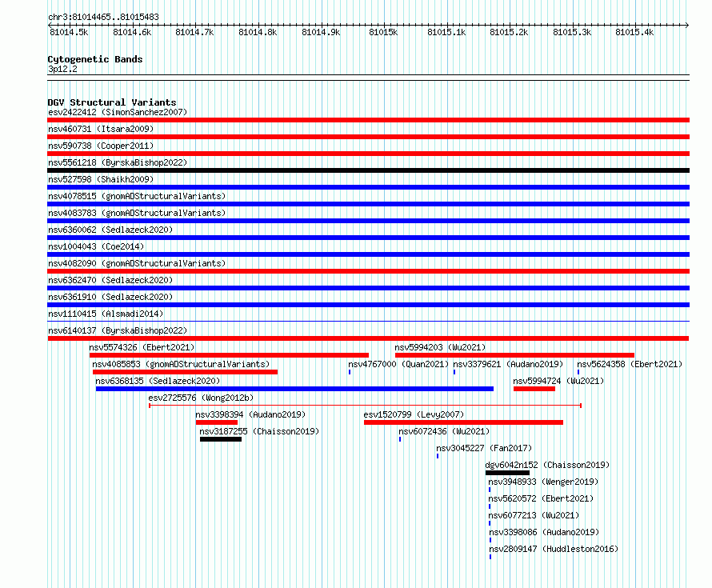Open dgv6042n152 (Chaisson2019) label
The height and width of the screenshot is (588, 712).
[547, 465]
